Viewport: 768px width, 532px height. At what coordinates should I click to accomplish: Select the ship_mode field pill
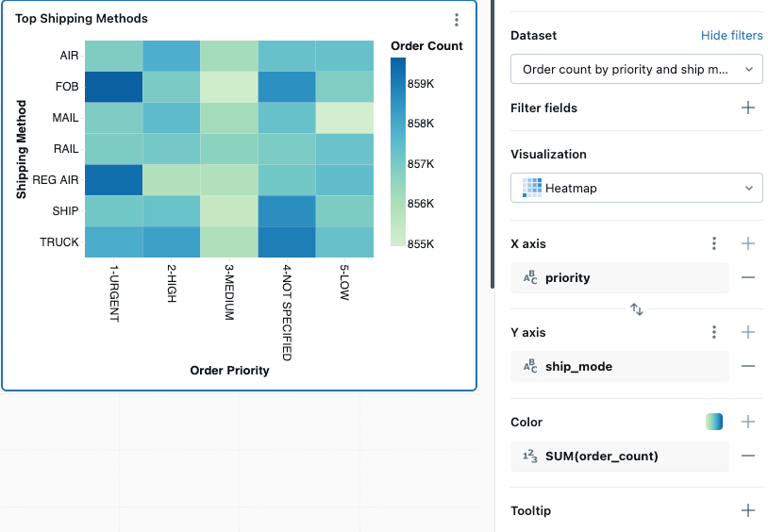tap(620, 366)
